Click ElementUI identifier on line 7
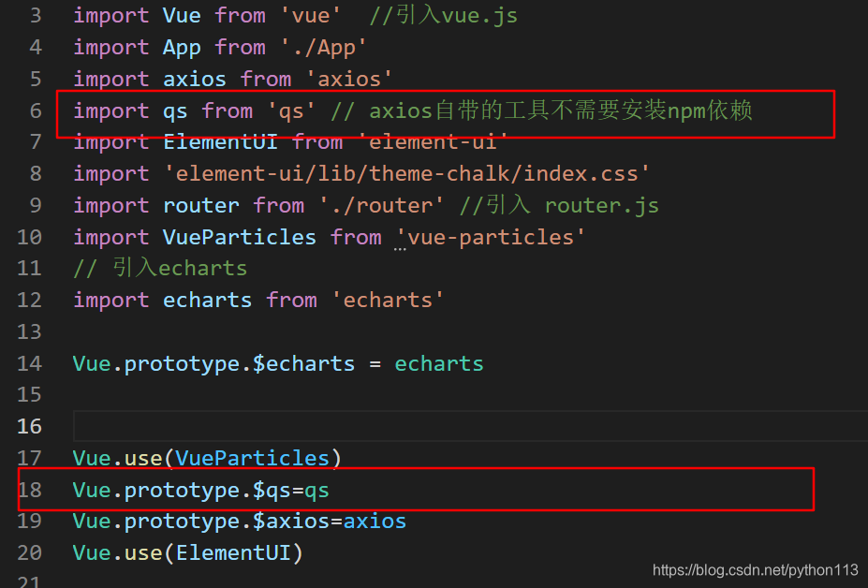Viewport: 868px width, 588px height. pos(220,142)
